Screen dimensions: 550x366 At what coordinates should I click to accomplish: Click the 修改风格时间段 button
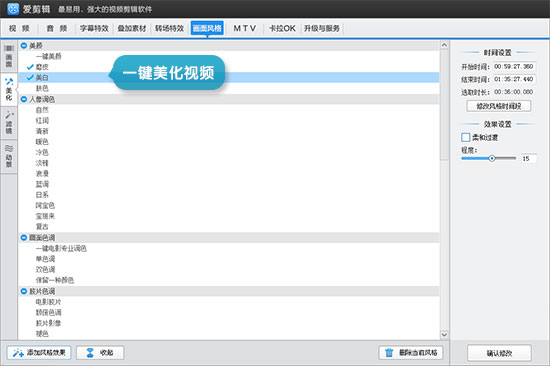pos(498,106)
